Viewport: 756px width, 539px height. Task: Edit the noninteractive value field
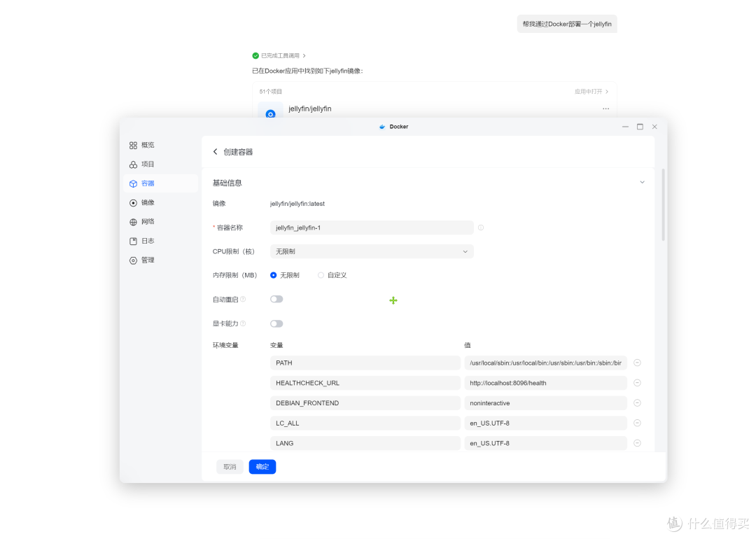545,403
